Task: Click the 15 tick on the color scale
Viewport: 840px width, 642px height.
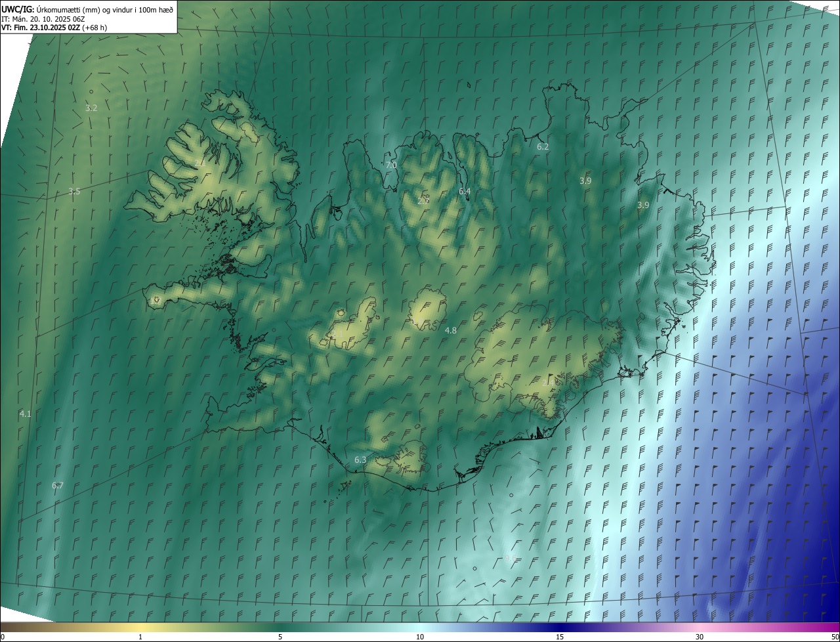Action: pyautogui.click(x=560, y=637)
